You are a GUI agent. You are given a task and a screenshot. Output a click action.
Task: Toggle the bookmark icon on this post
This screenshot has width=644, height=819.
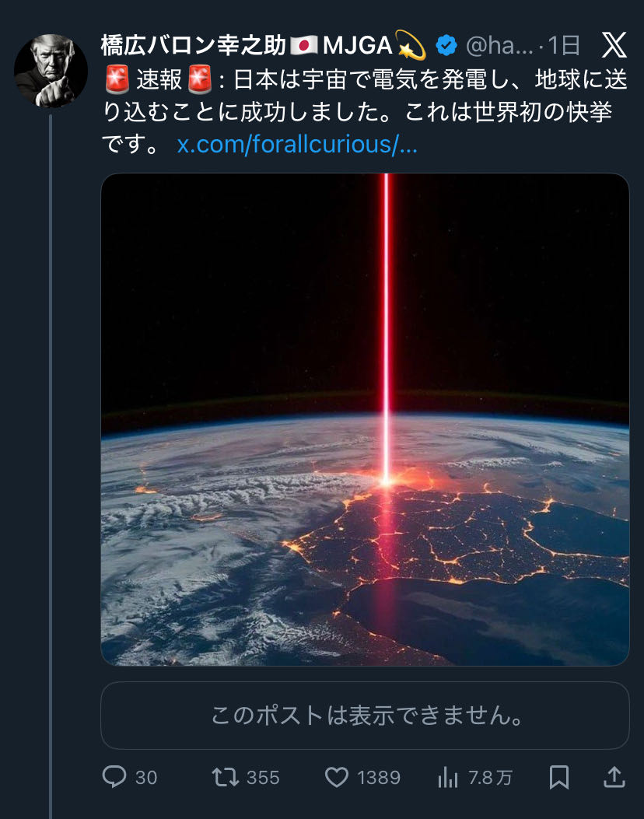(558, 776)
